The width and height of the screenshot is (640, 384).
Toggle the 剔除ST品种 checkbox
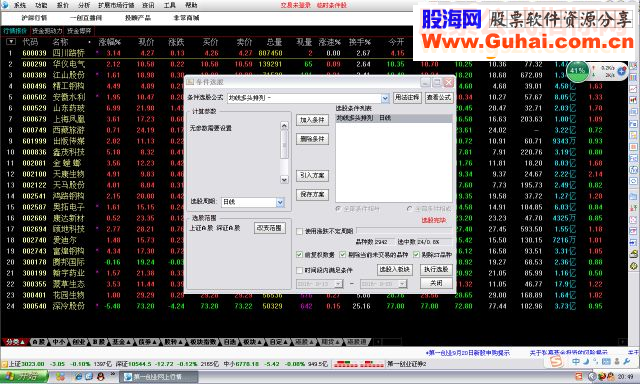pyautogui.click(x=416, y=255)
